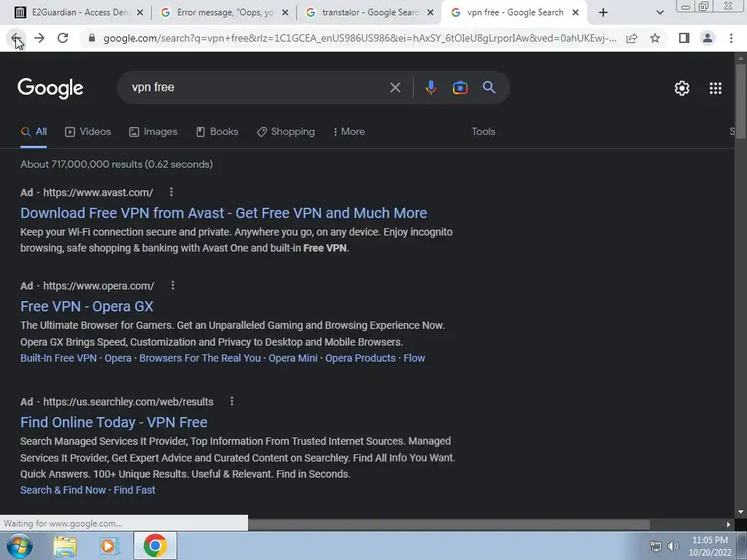Go to the Google logo homepage
747x560 pixels.
coord(50,88)
